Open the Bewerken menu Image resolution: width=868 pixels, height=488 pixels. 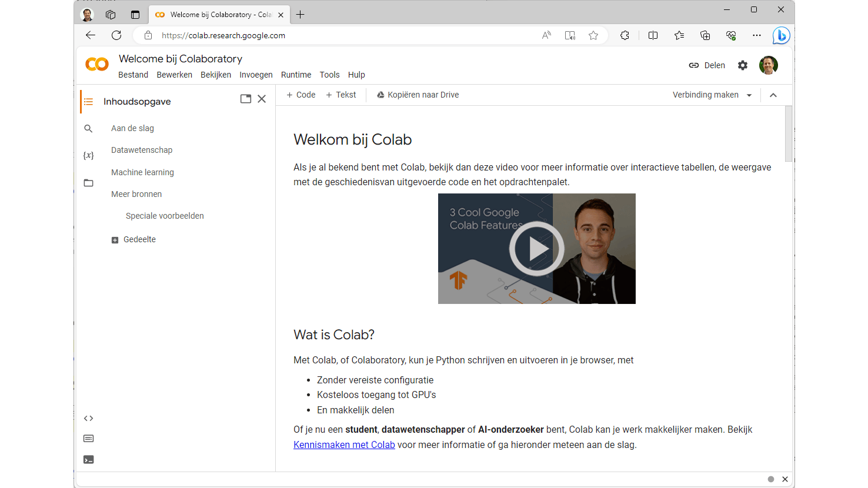click(x=175, y=75)
